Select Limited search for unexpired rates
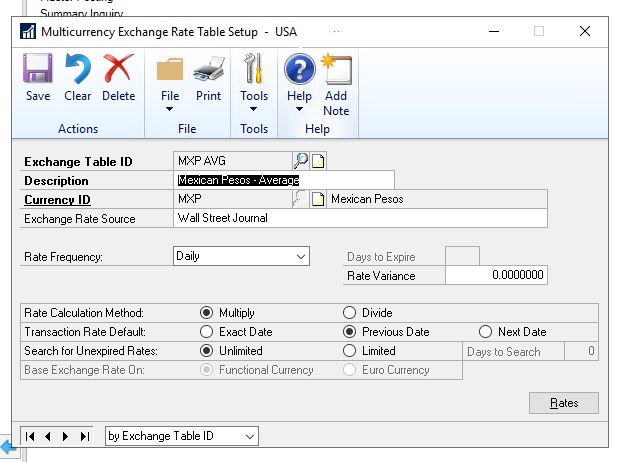Viewport: 624px width, 462px height. pyautogui.click(x=350, y=351)
